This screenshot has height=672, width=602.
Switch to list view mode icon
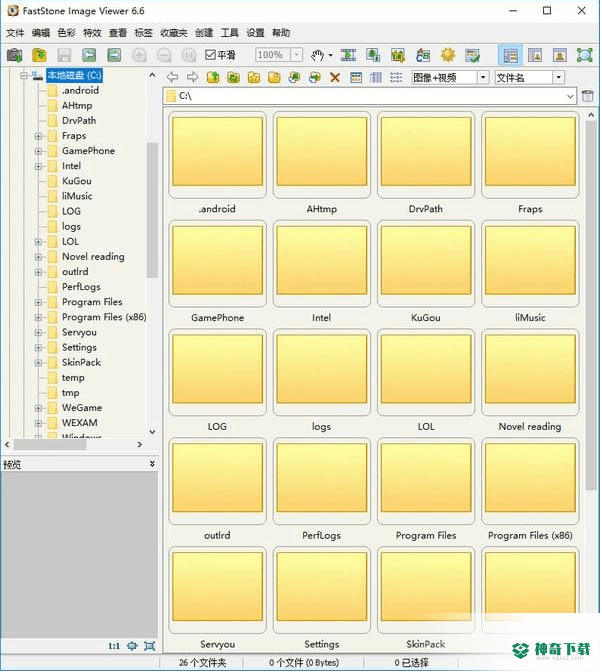coord(396,77)
